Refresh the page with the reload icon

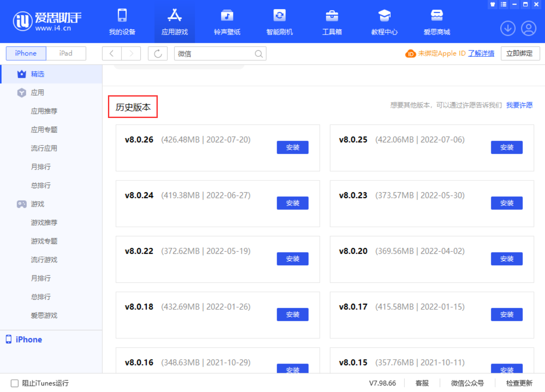(158, 53)
